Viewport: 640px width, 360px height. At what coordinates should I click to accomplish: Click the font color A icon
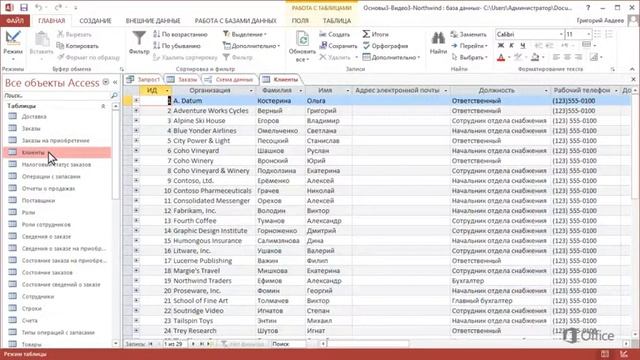[x=501, y=58]
